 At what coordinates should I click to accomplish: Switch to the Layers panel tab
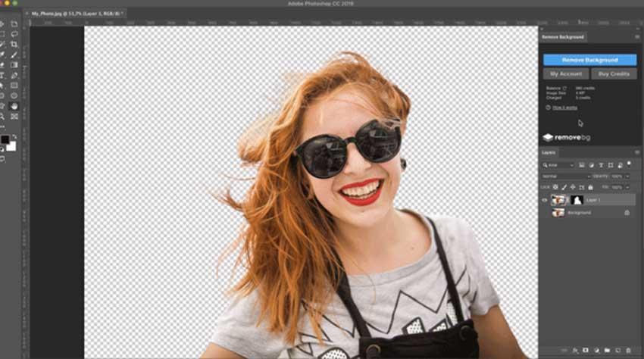pyautogui.click(x=549, y=152)
